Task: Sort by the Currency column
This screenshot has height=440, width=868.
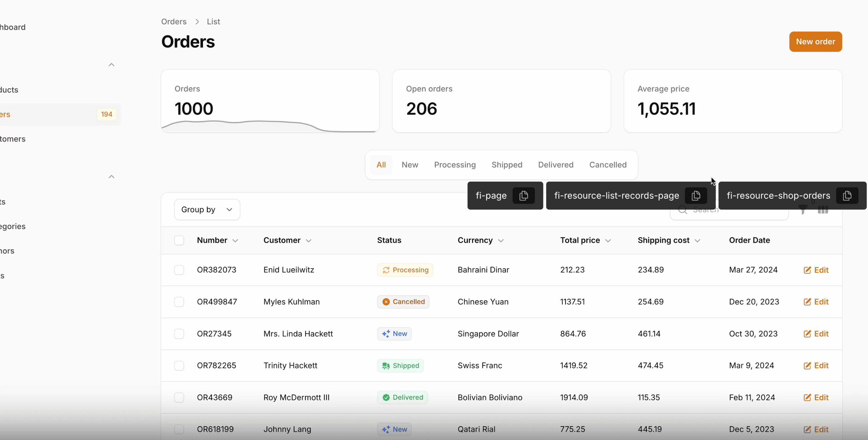Action: (481, 240)
